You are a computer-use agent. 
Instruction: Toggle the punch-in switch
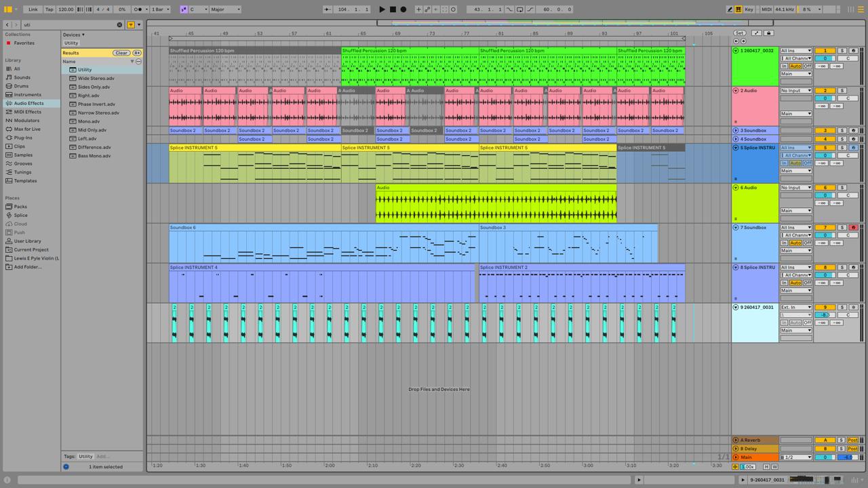click(510, 9)
